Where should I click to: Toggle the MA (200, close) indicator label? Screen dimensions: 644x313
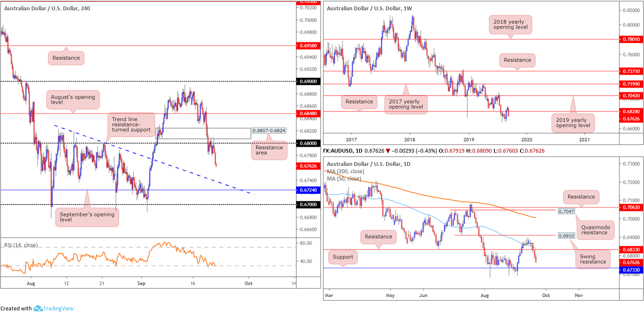[346, 171]
